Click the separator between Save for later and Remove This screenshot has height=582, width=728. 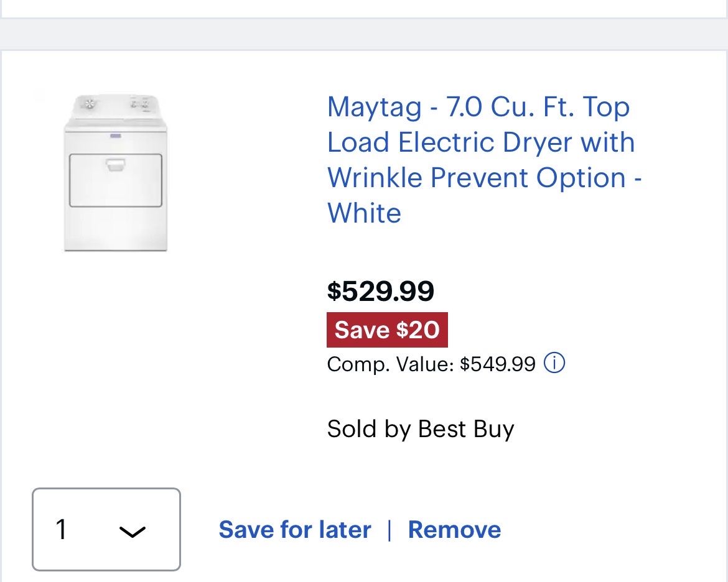(390, 530)
